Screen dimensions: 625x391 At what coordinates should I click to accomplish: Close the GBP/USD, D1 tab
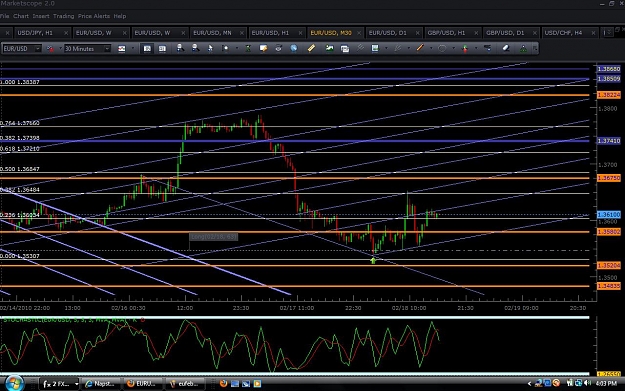[535, 33]
